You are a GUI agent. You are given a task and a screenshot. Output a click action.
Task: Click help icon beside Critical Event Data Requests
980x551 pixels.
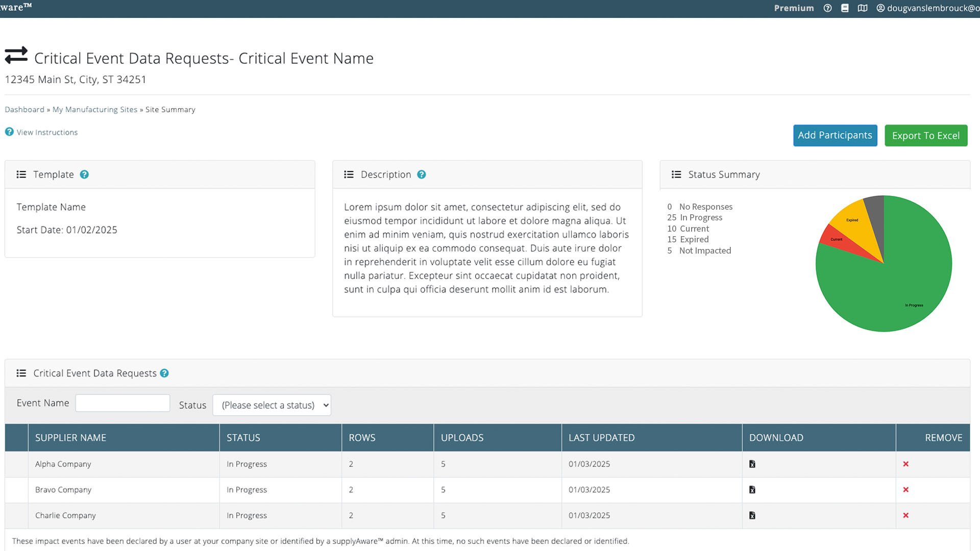(164, 373)
